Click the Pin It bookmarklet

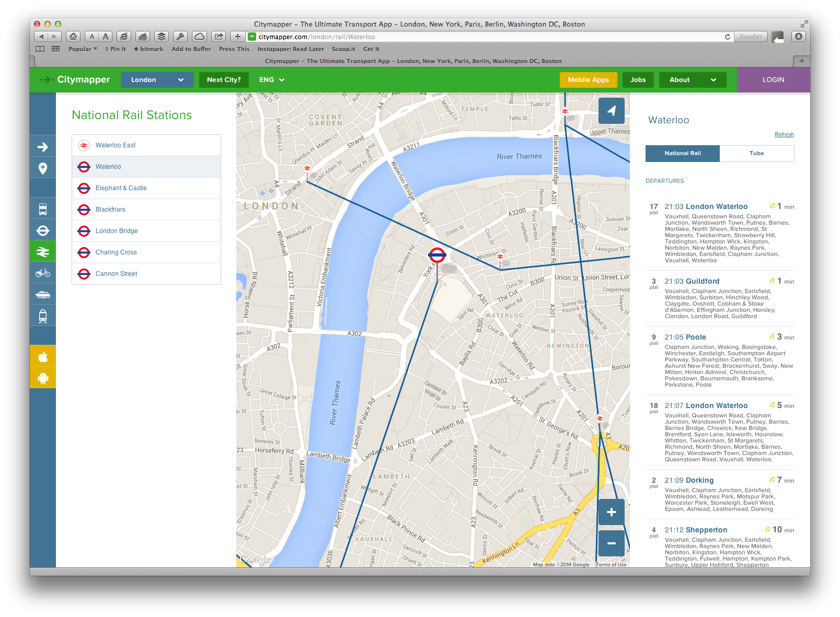(116, 49)
